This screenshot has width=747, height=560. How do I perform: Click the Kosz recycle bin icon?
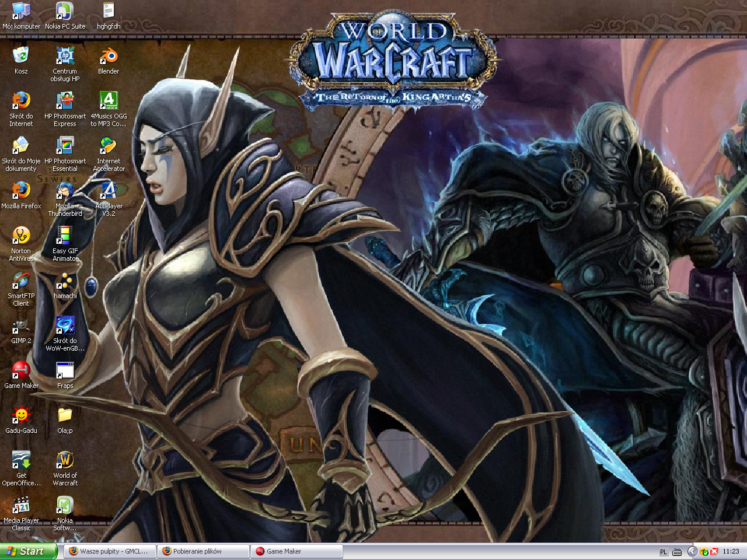click(x=21, y=57)
